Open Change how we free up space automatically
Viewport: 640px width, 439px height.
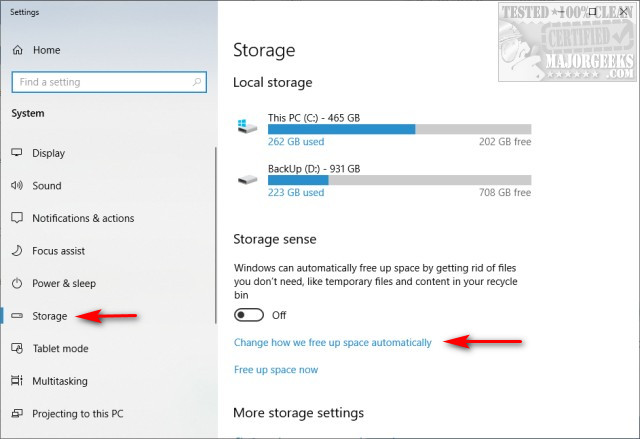click(332, 342)
